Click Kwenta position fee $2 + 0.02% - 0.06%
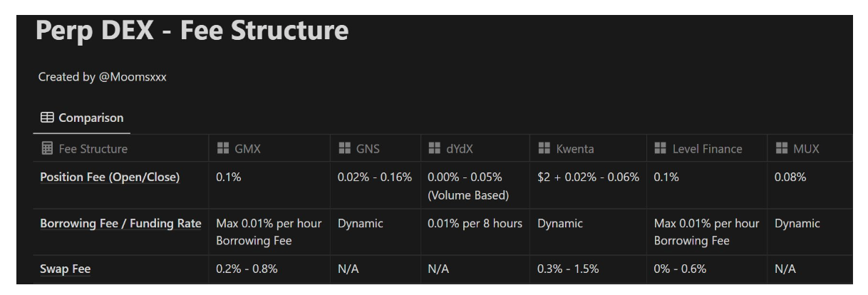 click(589, 185)
